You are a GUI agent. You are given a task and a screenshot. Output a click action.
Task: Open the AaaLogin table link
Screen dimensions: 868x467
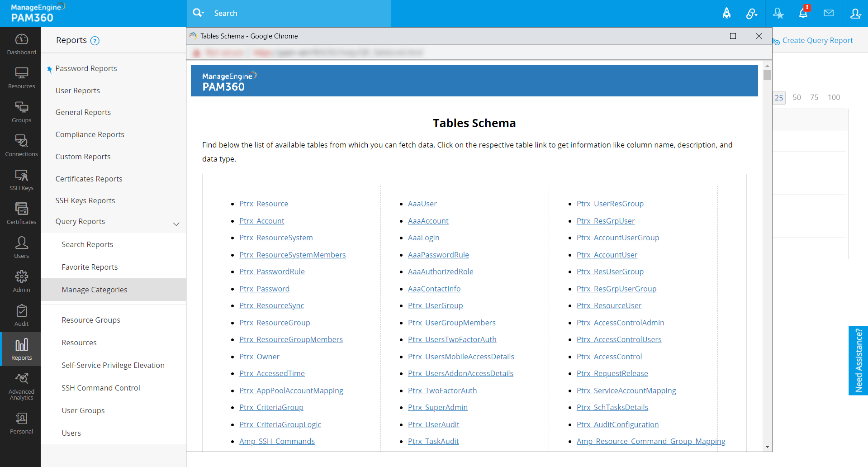424,238
